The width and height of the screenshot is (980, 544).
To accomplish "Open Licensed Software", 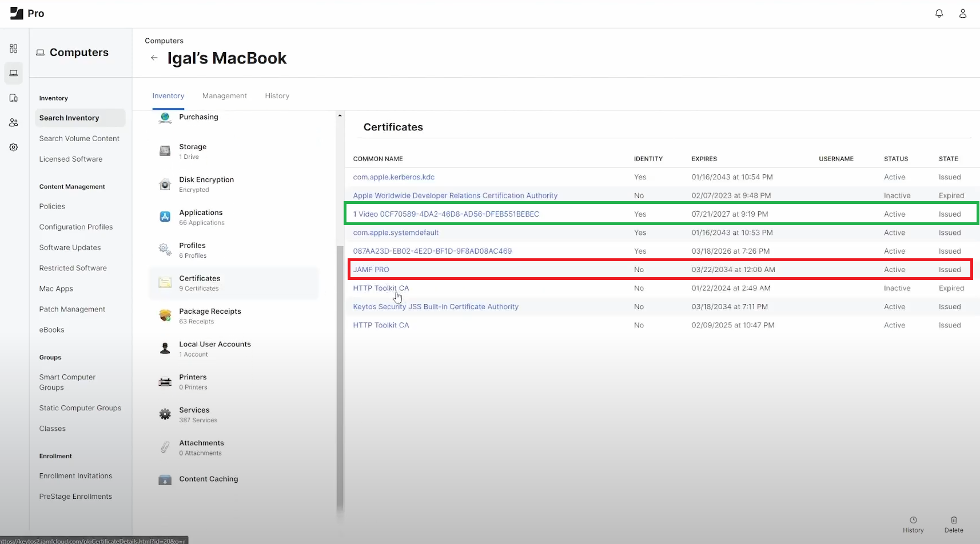I will point(71,159).
